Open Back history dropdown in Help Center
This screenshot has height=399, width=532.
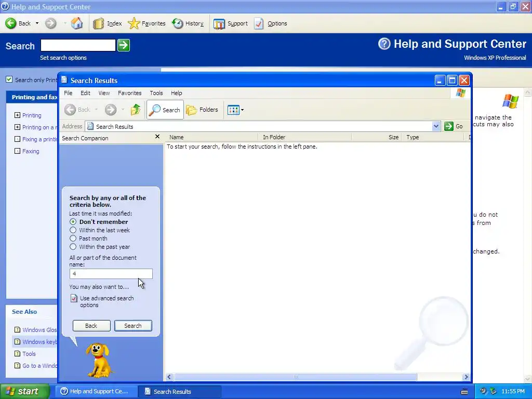click(37, 23)
